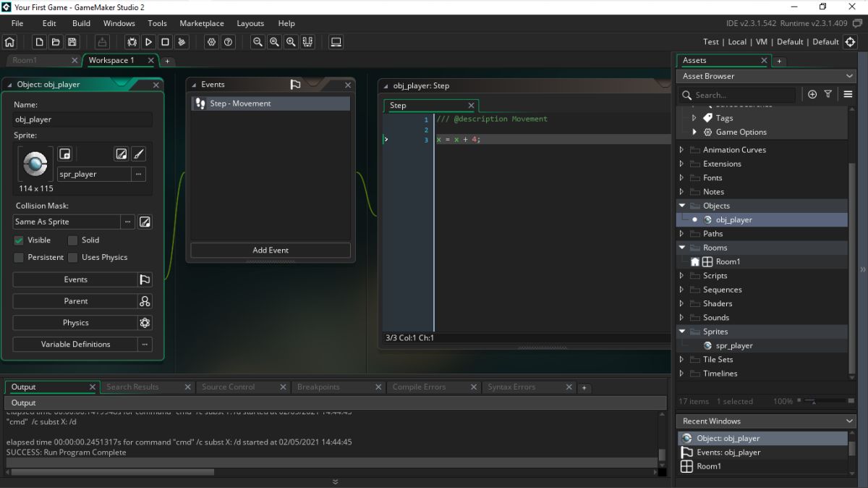This screenshot has height=488, width=868.
Task: Click the object Name field obj_player
Action: [82, 119]
